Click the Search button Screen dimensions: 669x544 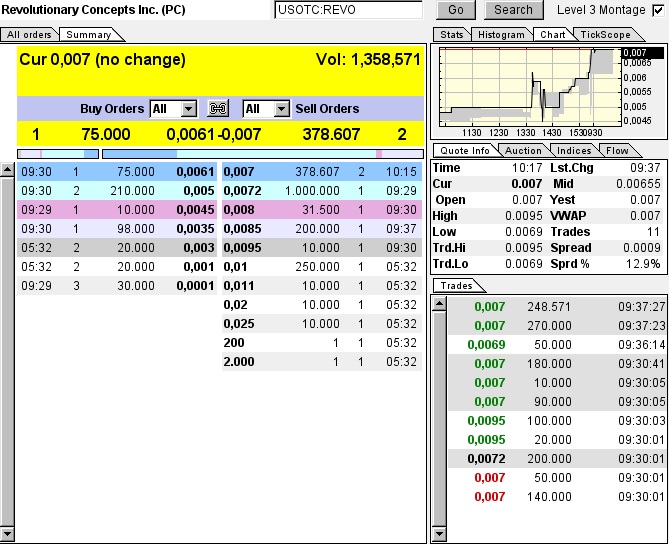click(514, 10)
